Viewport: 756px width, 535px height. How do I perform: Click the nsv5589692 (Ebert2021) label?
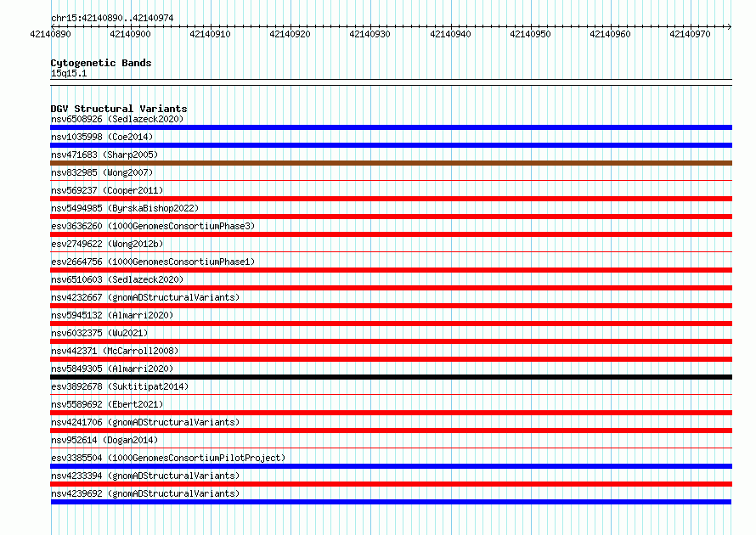(x=107, y=404)
